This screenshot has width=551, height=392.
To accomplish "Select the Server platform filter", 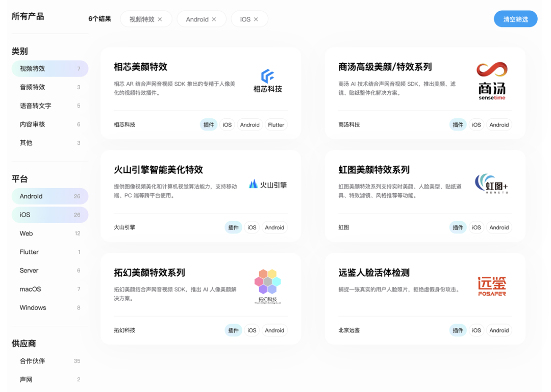I will click(x=50, y=271).
